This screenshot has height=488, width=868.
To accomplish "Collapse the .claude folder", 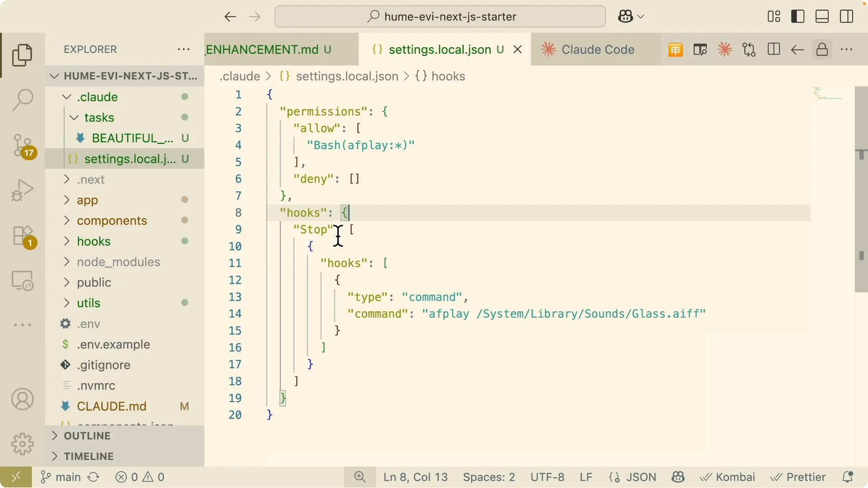I will click(x=125, y=97).
